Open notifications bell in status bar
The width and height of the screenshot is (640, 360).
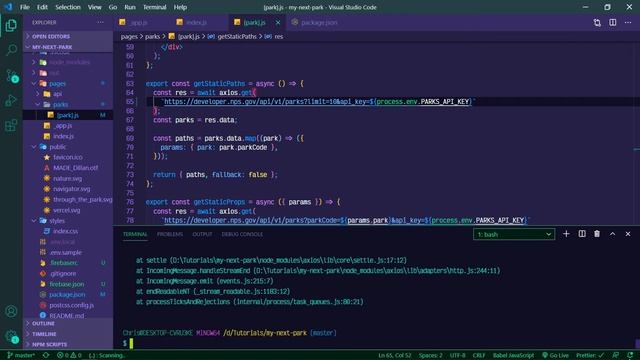631,355
